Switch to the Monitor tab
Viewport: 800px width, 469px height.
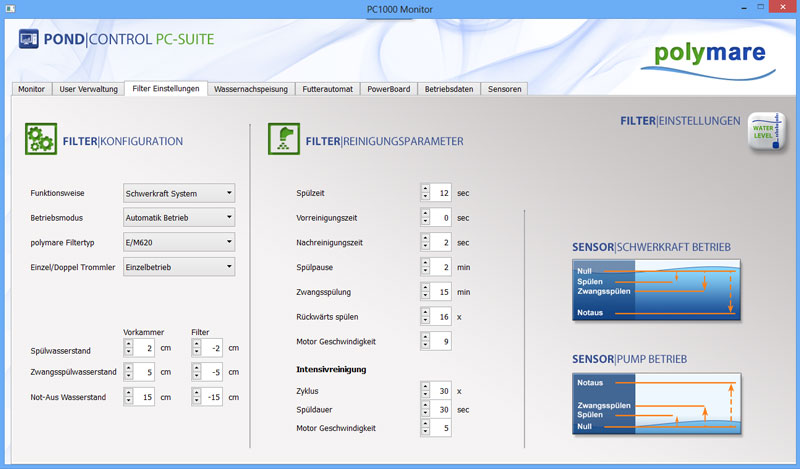tap(31, 89)
